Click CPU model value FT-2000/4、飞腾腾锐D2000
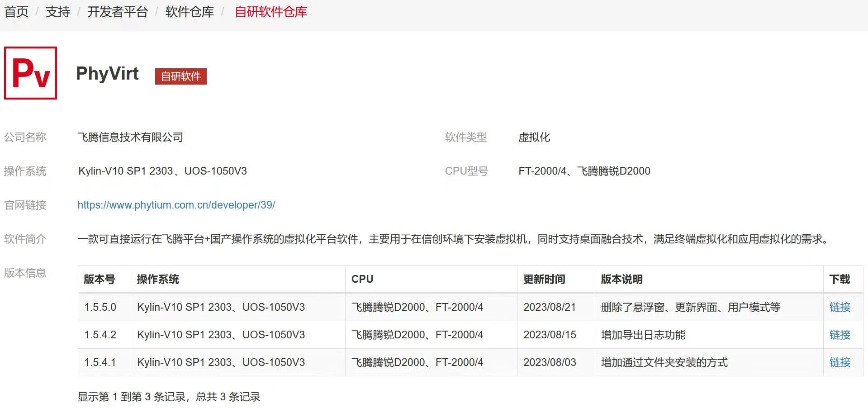Screen dimensions: 868x408 point(584,171)
